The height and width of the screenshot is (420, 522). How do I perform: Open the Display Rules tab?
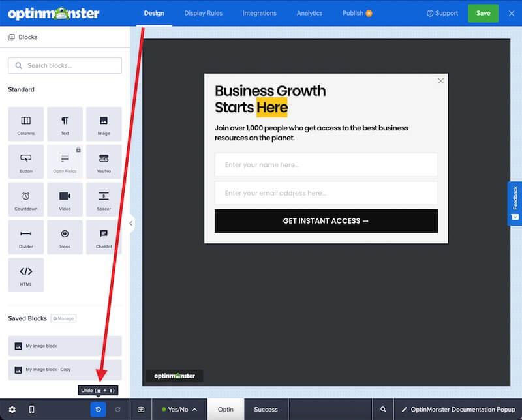tap(204, 13)
